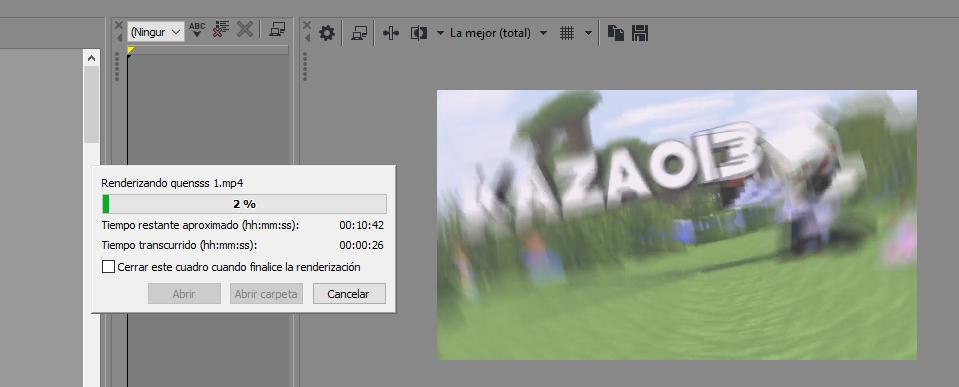The width and height of the screenshot is (959, 387).
Task: Click the video preview image
Action: pos(676,225)
